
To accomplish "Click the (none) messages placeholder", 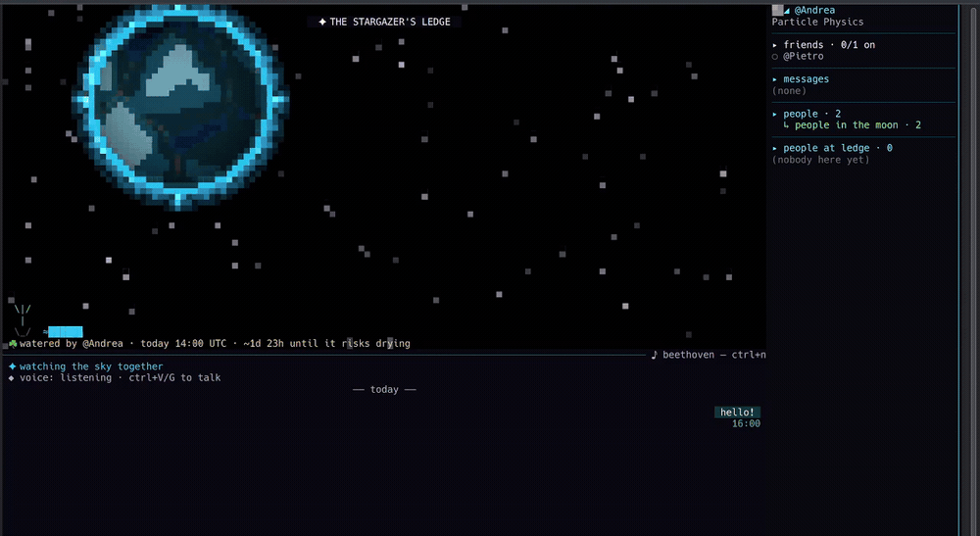I will click(789, 91).
